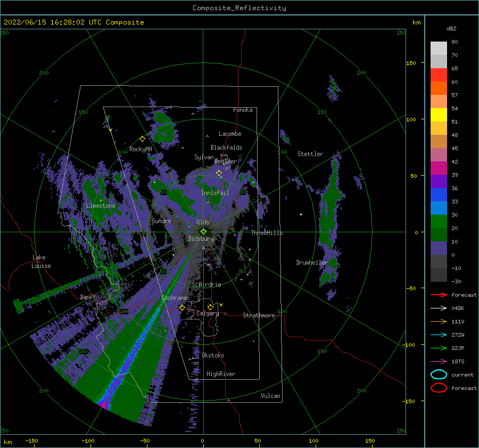Click the 150 tick on right vertical axis
Image resolution: width=479 pixels, height=448 pixels.
pos(411,63)
